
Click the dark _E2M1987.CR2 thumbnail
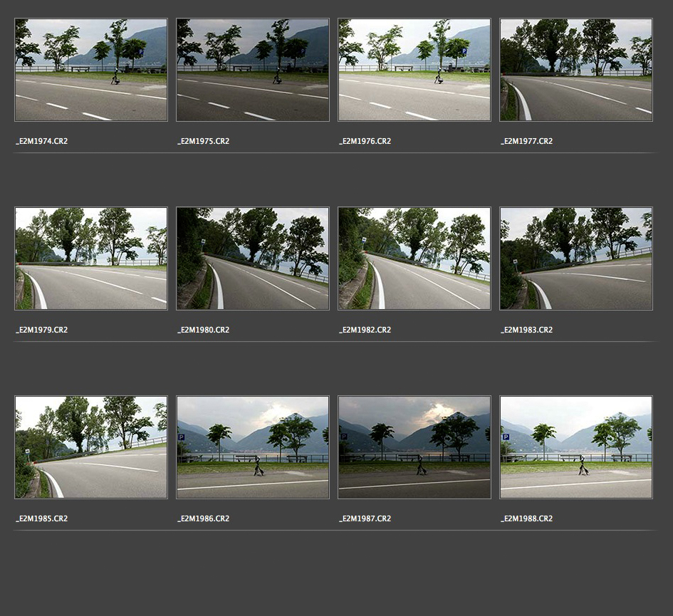tap(414, 447)
